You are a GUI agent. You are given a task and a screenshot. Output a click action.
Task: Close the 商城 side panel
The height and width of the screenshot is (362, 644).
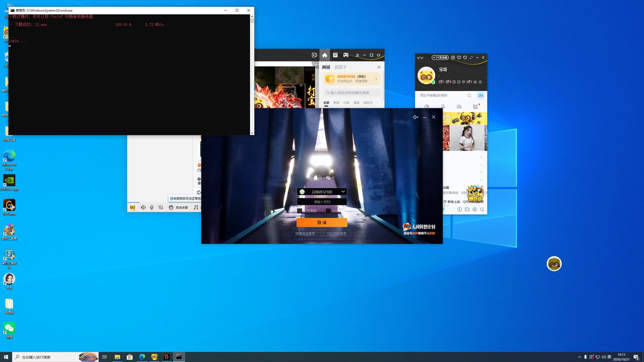pyautogui.click(x=379, y=67)
